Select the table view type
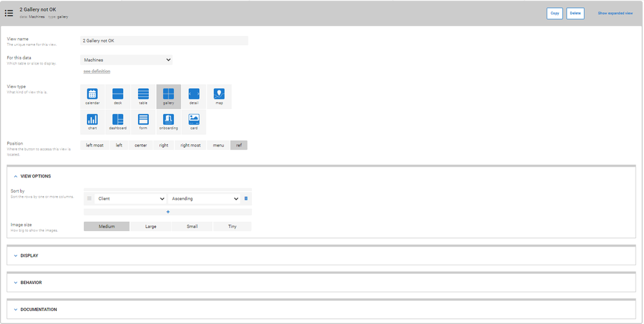This screenshot has height=324, width=644. coord(143,97)
